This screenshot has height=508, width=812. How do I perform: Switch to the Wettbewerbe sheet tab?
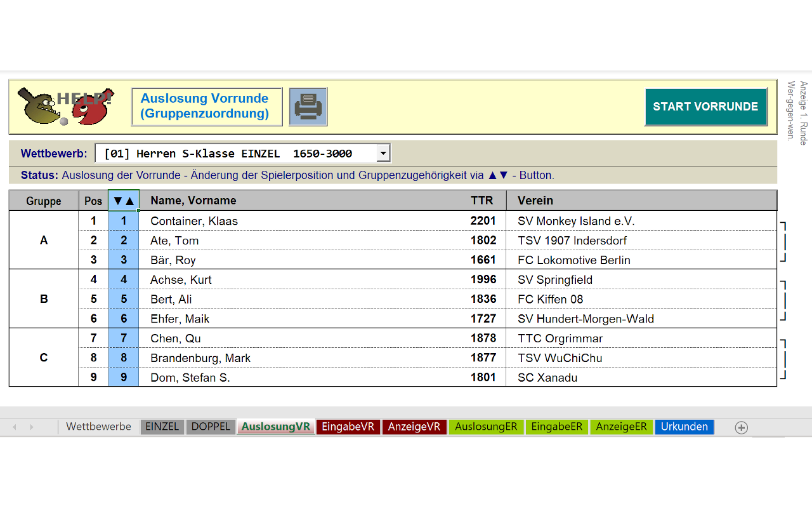tap(98, 427)
